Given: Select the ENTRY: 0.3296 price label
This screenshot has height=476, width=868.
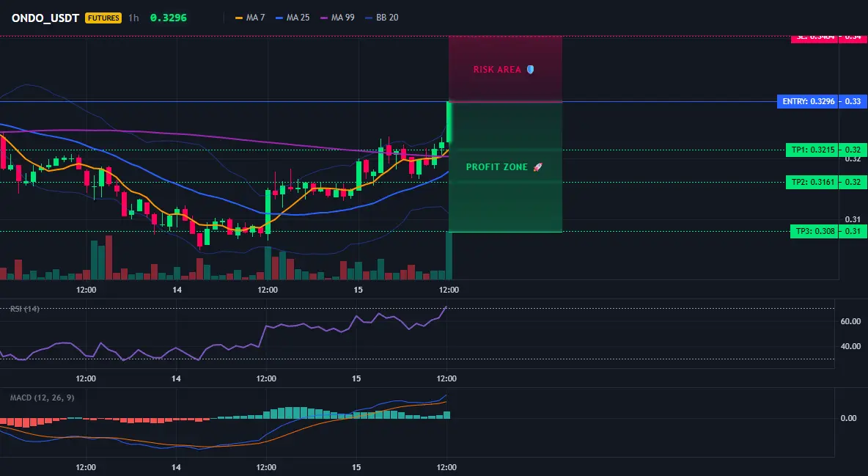Looking at the screenshot, I should 807,101.
